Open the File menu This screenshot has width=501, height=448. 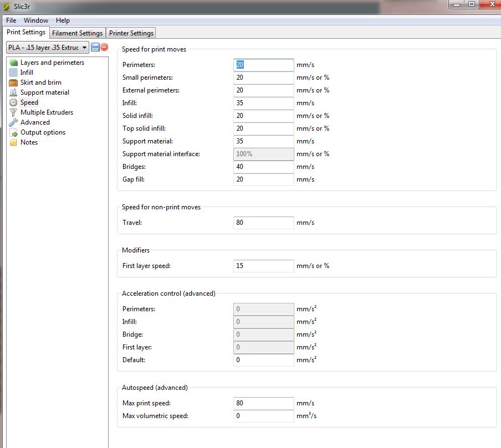click(11, 20)
